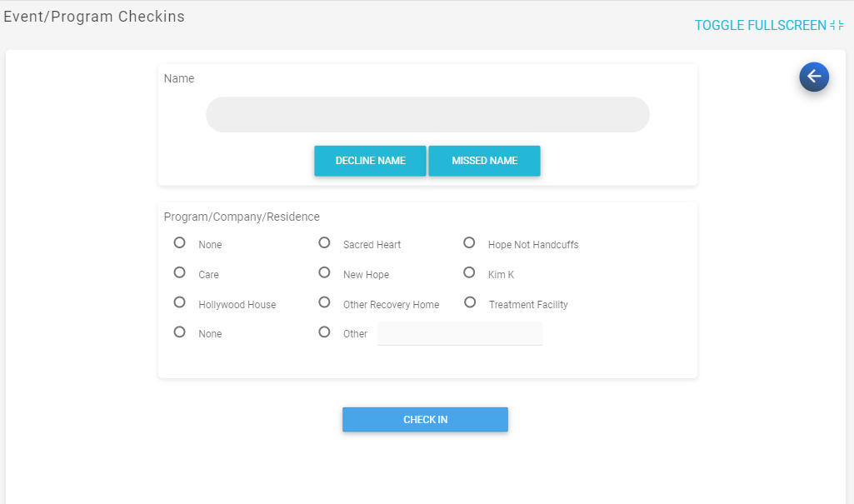This screenshot has width=854, height=504.
Task: Select the Treatment Facility option
Action: [x=469, y=302]
